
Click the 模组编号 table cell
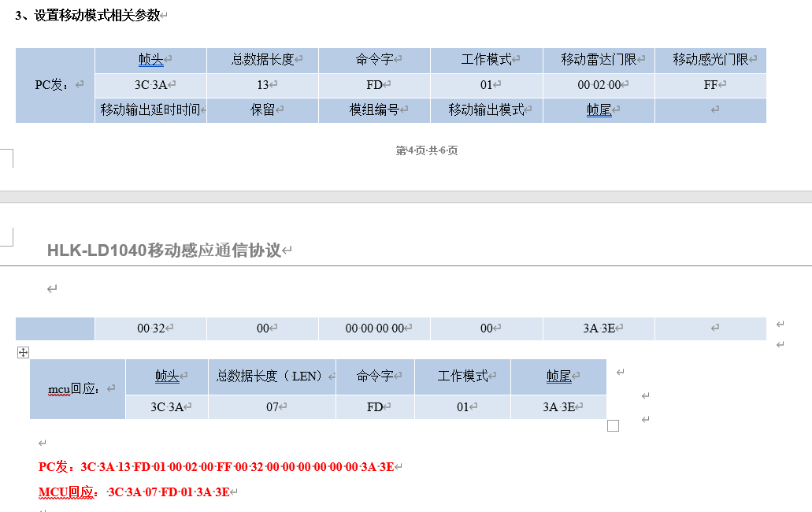coord(374,110)
